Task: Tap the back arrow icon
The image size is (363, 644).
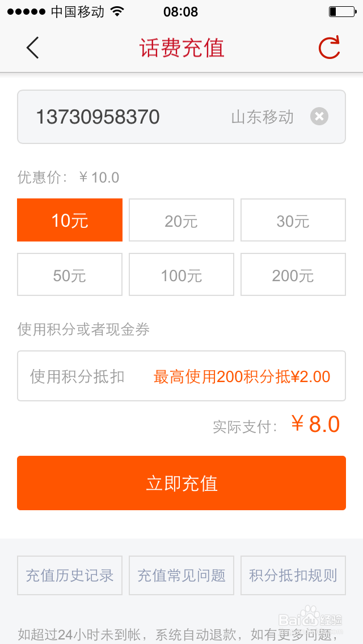Action: [x=32, y=48]
